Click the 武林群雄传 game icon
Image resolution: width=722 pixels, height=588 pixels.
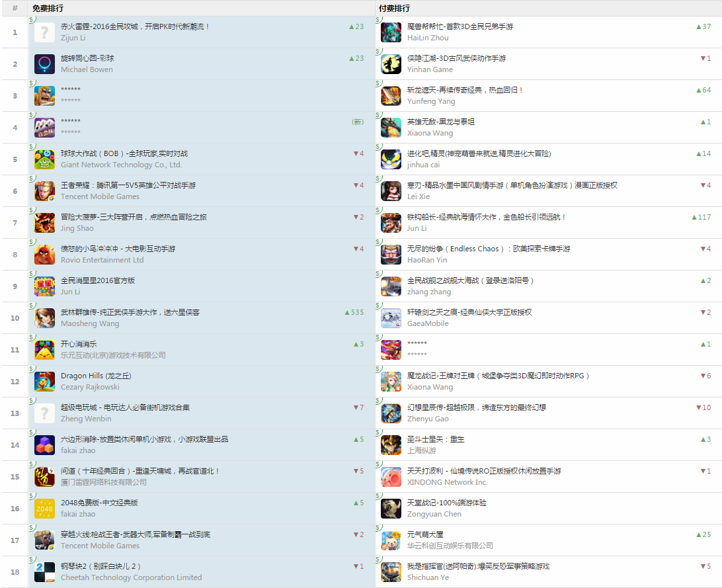click(45, 318)
